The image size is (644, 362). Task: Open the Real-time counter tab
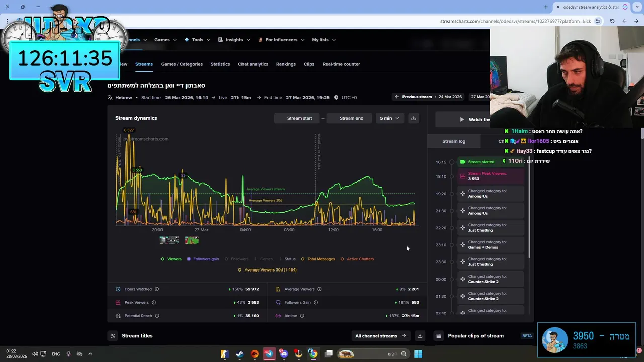341,64
